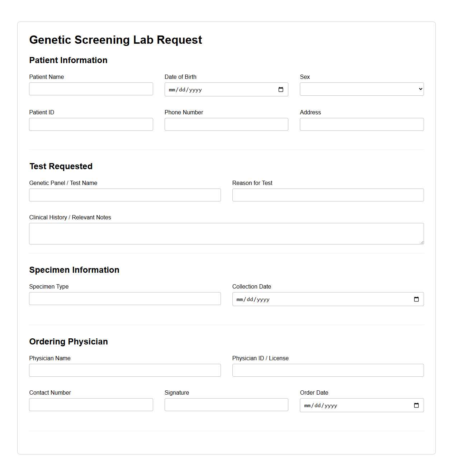
Task: Click the Patient Name input field
Action: tap(91, 89)
